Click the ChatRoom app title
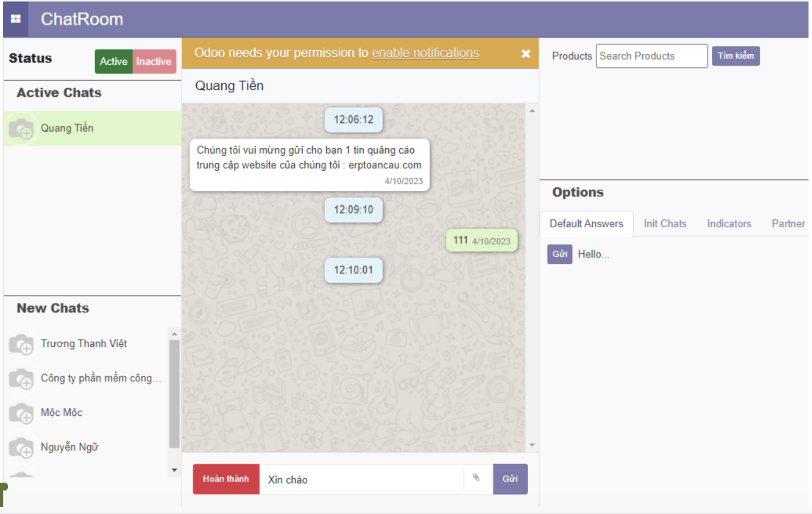The image size is (812, 514). coord(82,19)
